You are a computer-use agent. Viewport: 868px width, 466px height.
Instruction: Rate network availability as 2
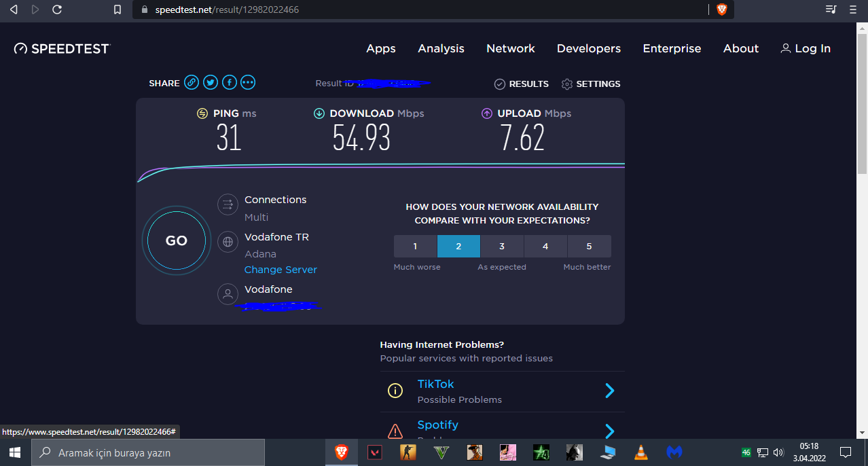[x=458, y=246]
